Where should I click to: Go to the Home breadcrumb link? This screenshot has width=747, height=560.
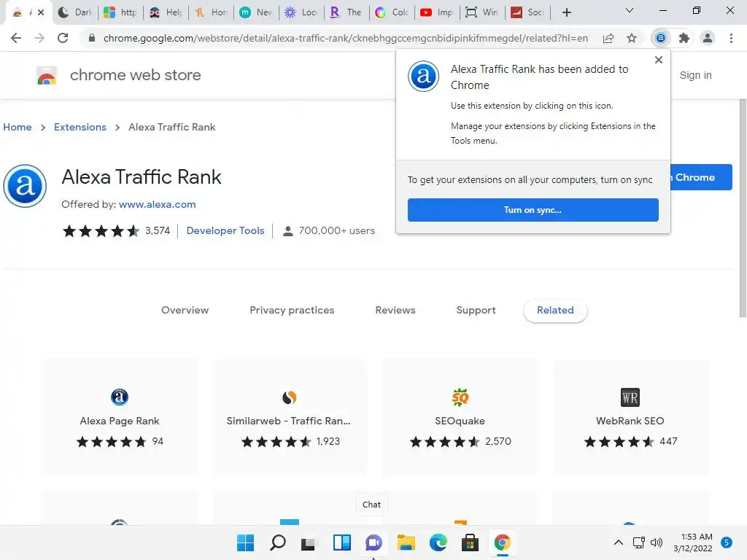pos(18,127)
